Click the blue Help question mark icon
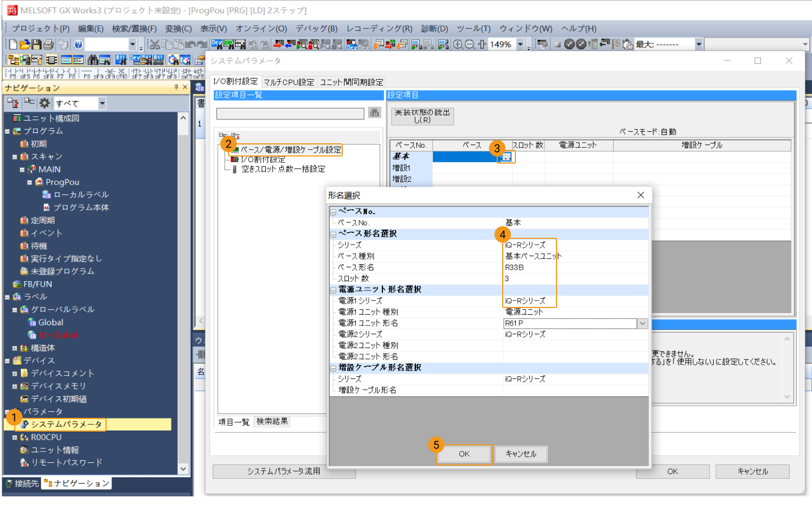 [78, 44]
